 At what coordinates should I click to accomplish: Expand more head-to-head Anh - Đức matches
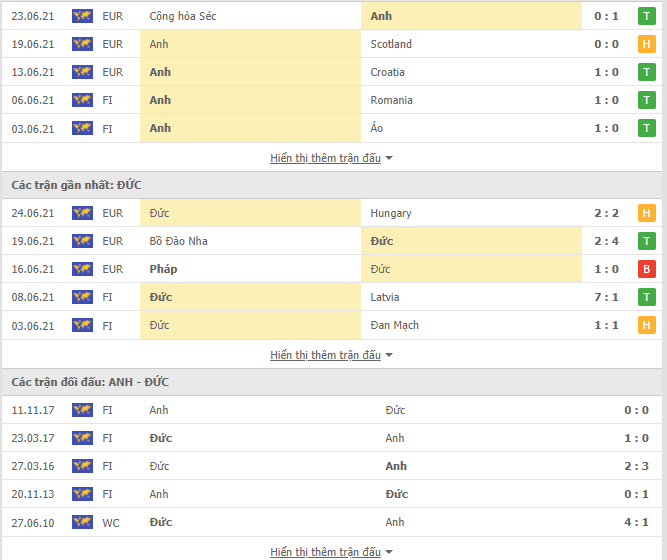point(331,552)
